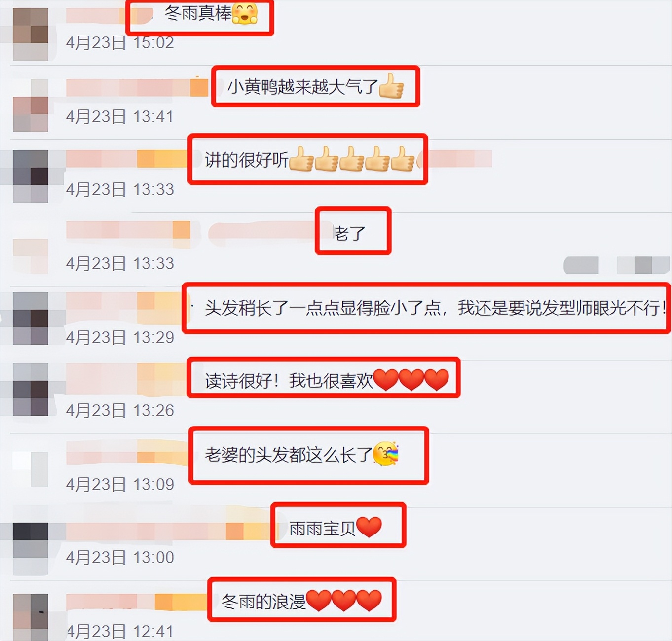This screenshot has width=672, height=641.
Task: Click the kissing rainbow emoji after 老婆的头发都这么长了
Action: pos(386,454)
